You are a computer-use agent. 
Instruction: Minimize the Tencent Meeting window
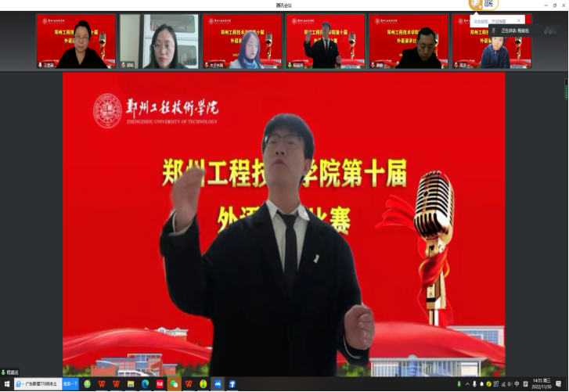coord(546,5)
